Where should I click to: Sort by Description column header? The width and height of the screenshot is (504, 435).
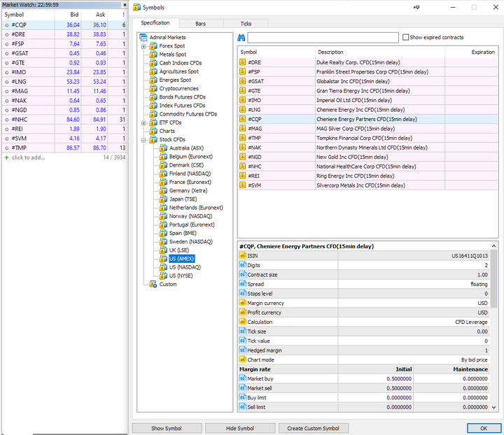point(380,52)
